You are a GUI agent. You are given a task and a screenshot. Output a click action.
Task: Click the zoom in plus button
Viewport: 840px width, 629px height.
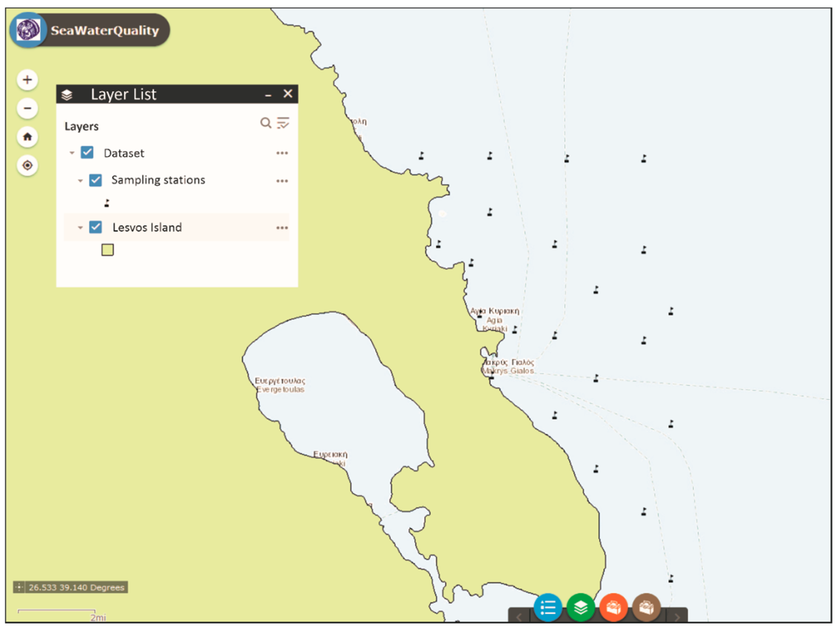click(27, 80)
